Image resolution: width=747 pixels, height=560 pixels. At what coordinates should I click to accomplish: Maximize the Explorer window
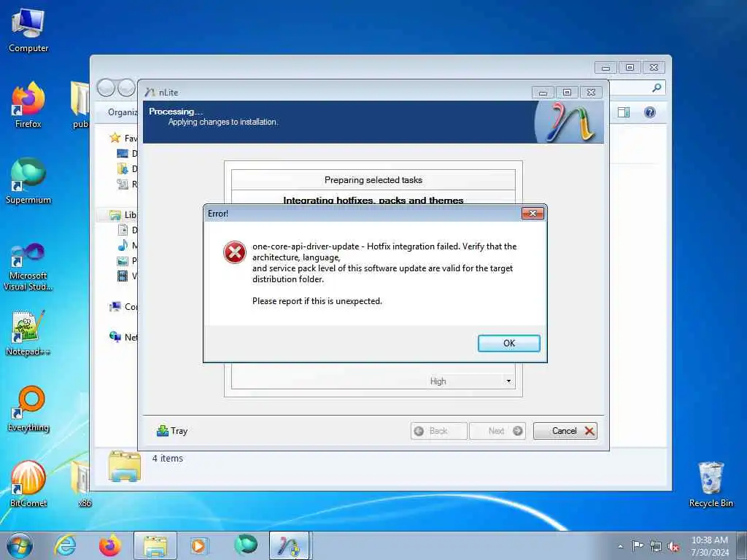[x=630, y=68]
